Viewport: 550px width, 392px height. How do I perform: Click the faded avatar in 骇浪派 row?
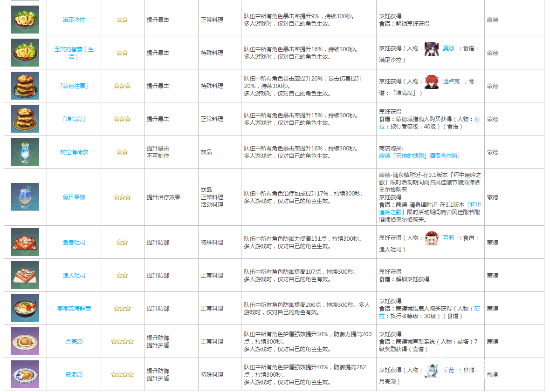click(431, 370)
